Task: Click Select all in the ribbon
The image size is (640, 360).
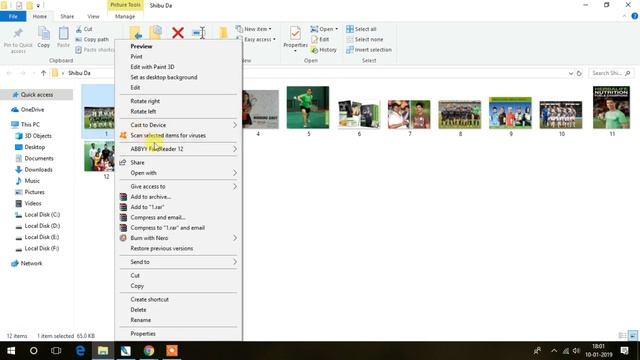Action: pos(361,29)
